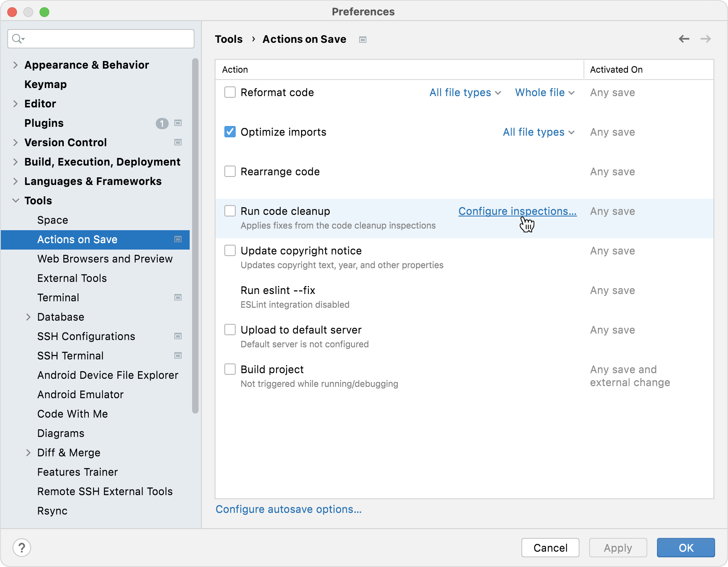Screen dimensions: 728x567
Task: Expand the Diff & Merge node
Action: [x=28, y=453]
